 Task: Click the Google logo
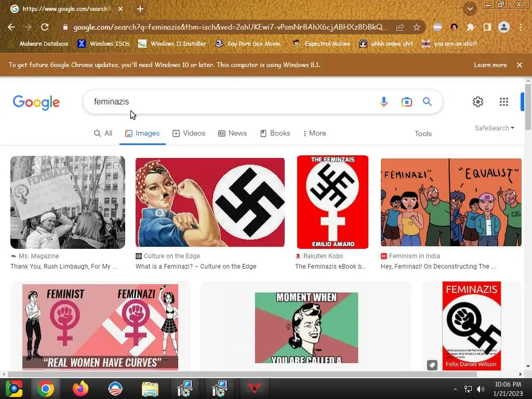tap(36, 102)
